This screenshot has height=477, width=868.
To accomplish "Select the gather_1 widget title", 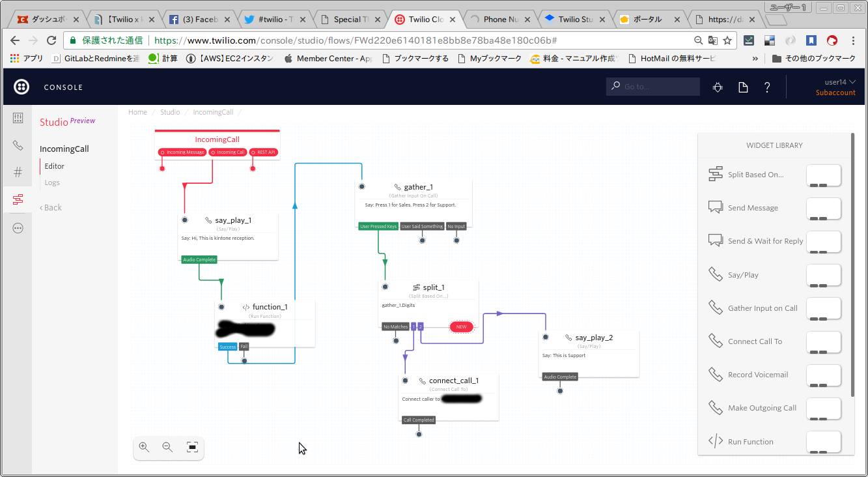I will coord(419,187).
